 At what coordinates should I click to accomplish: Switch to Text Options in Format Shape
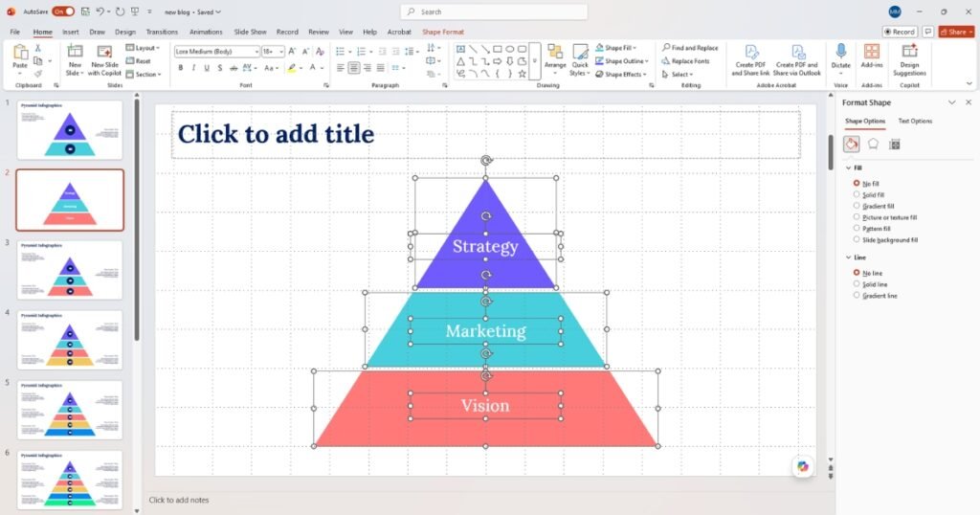915,121
